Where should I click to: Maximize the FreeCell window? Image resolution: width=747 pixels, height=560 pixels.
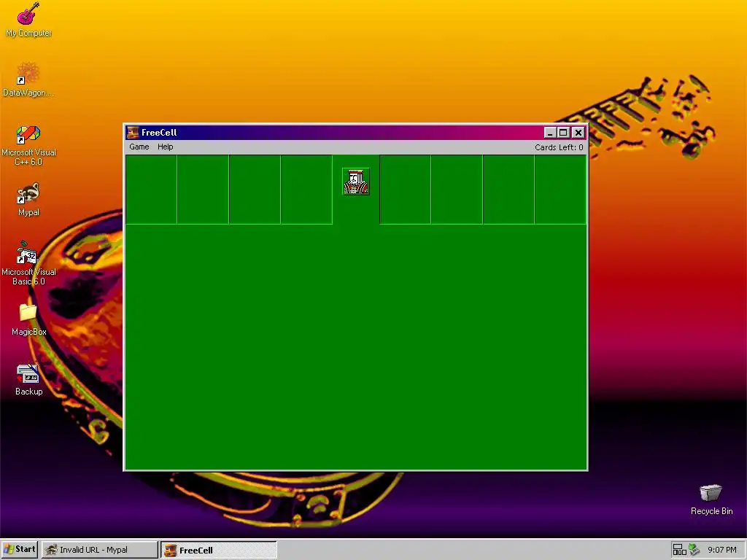563,133
